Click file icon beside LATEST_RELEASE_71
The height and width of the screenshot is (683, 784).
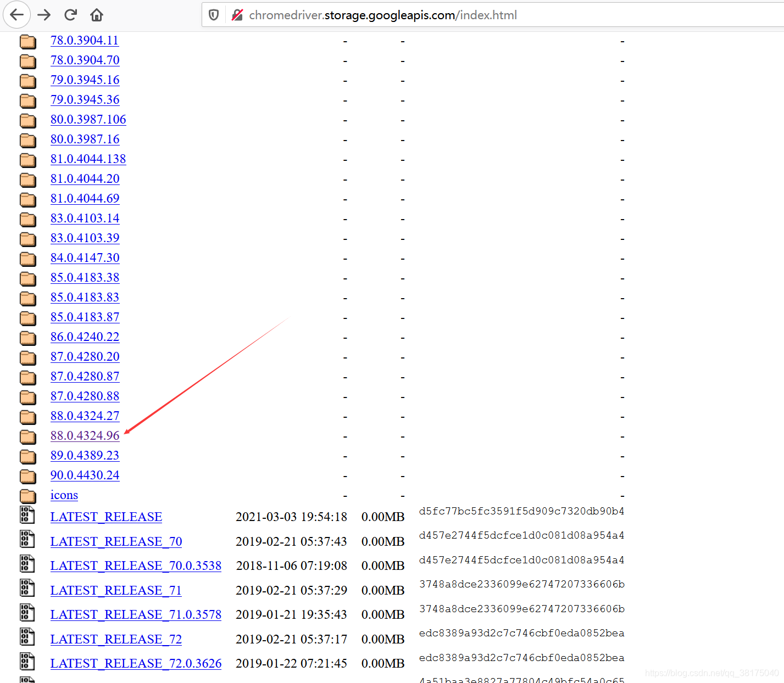pyautogui.click(x=27, y=588)
